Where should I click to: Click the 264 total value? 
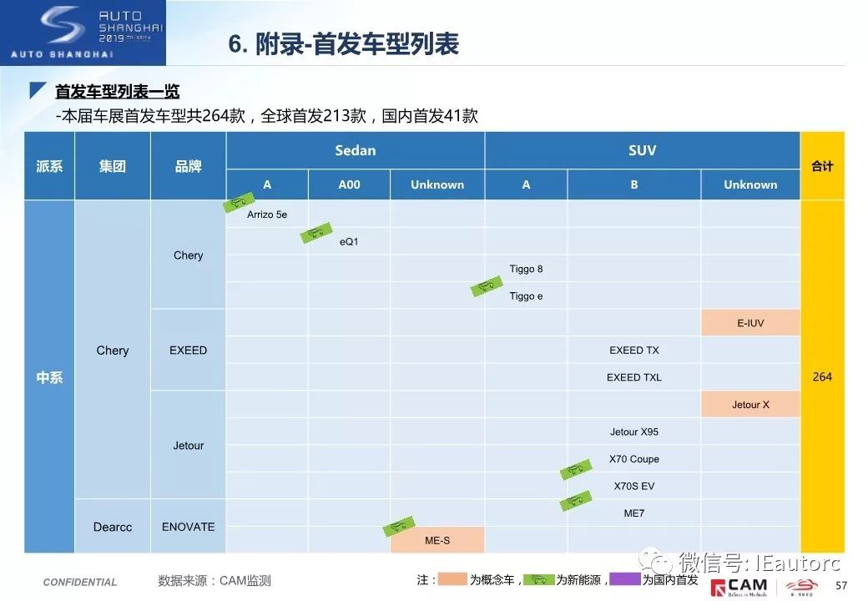pos(823,376)
